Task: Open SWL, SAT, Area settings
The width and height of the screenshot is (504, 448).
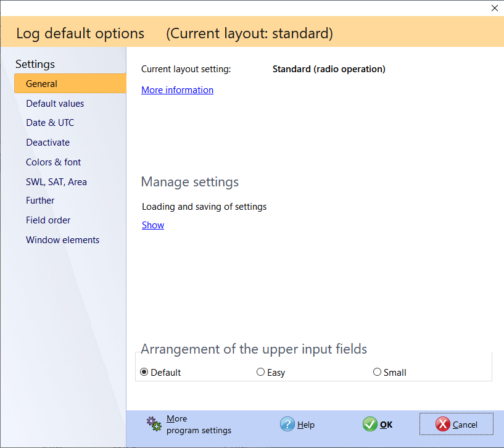Action: (56, 182)
